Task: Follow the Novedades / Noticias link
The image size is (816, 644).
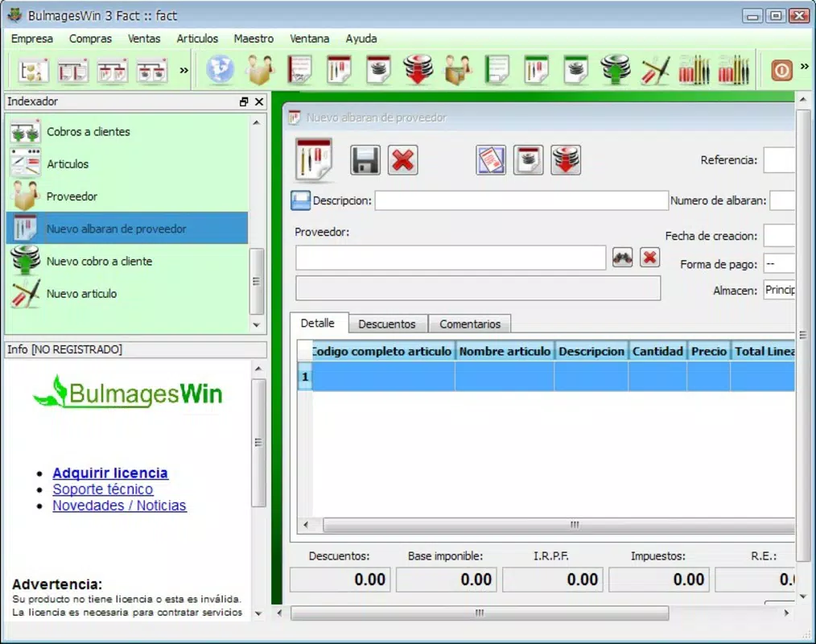Action: pos(119,505)
